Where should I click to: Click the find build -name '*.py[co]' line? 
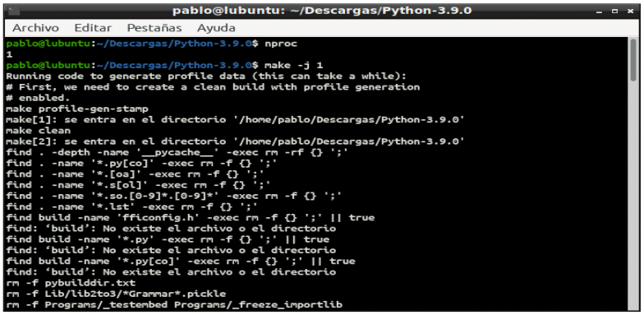pyautogui.click(x=181, y=262)
